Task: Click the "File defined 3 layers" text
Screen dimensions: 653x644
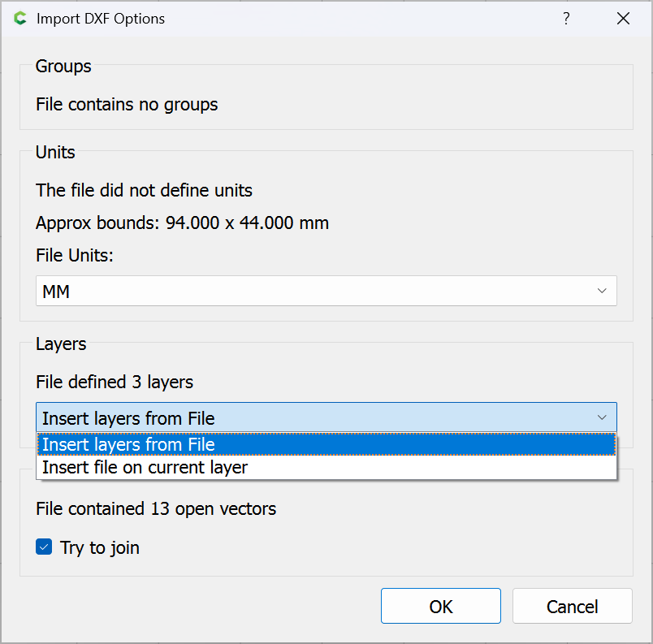Action: tap(115, 382)
